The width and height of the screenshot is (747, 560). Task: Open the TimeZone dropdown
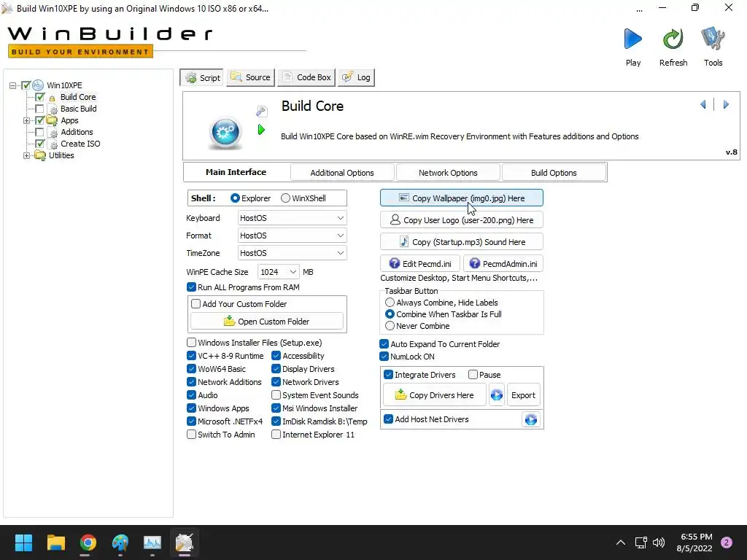[x=292, y=253]
